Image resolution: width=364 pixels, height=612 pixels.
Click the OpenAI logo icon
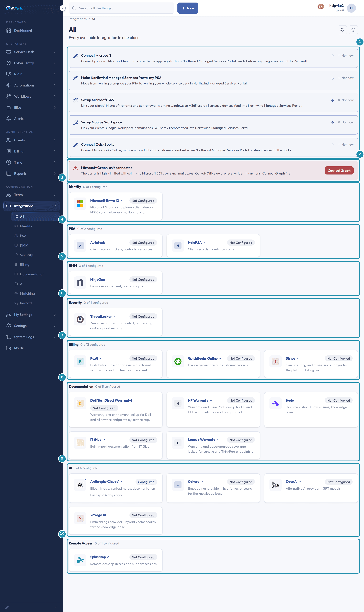[275, 485]
